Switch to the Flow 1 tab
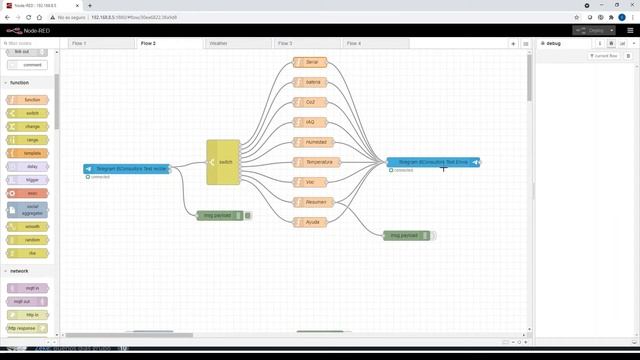Image resolution: width=640 pixels, height=360 pixels. 101,43
